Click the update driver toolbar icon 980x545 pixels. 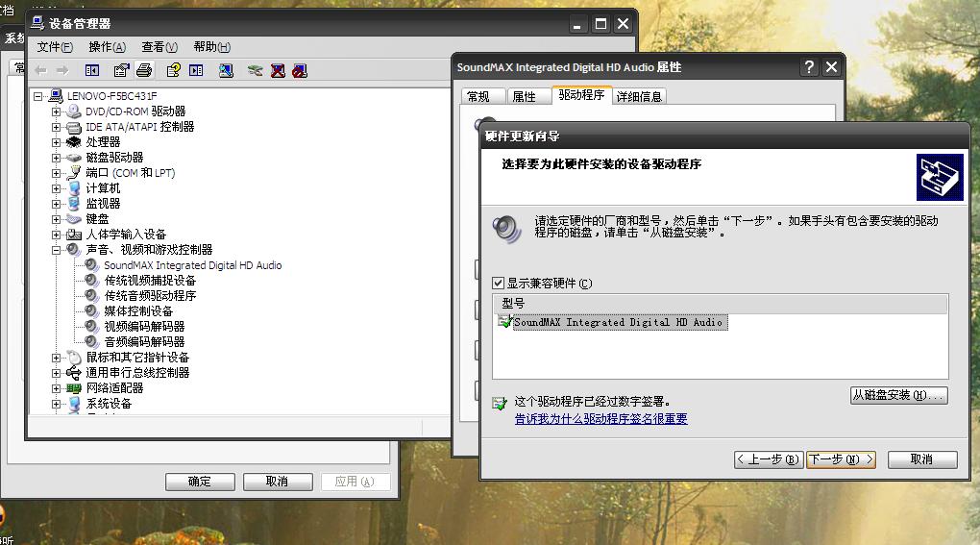click(255, 70)
